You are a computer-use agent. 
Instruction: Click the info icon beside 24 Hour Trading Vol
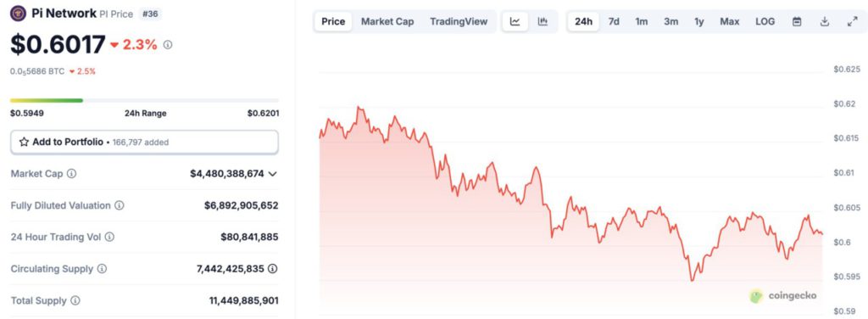pos(109,237)
